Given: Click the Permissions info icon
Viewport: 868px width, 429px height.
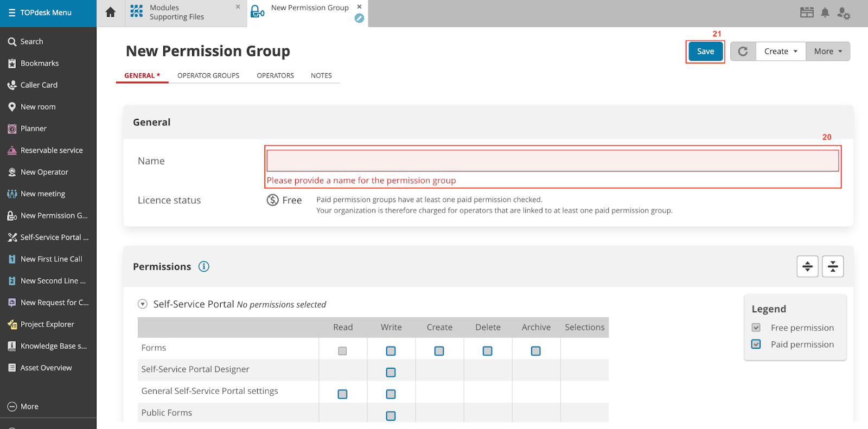Looking at the screenshot, I should pyautogui.click(x=203, y=266).
